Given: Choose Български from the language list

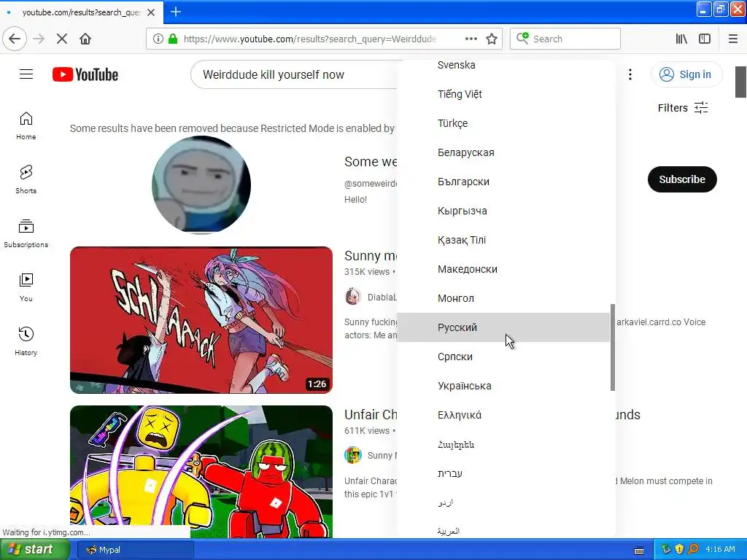Looking at the screenshot, I should coord(503,182).
